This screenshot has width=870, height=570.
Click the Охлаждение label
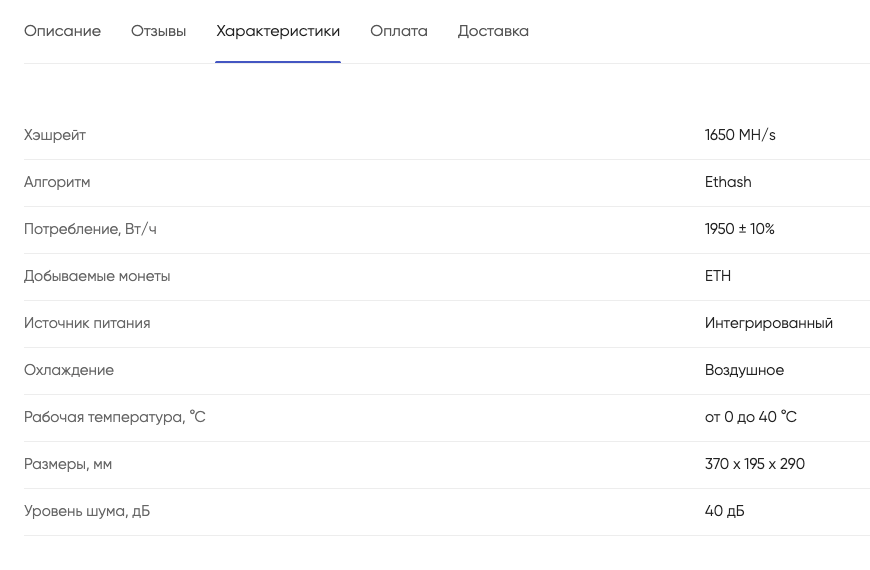[x=69, y=370]
